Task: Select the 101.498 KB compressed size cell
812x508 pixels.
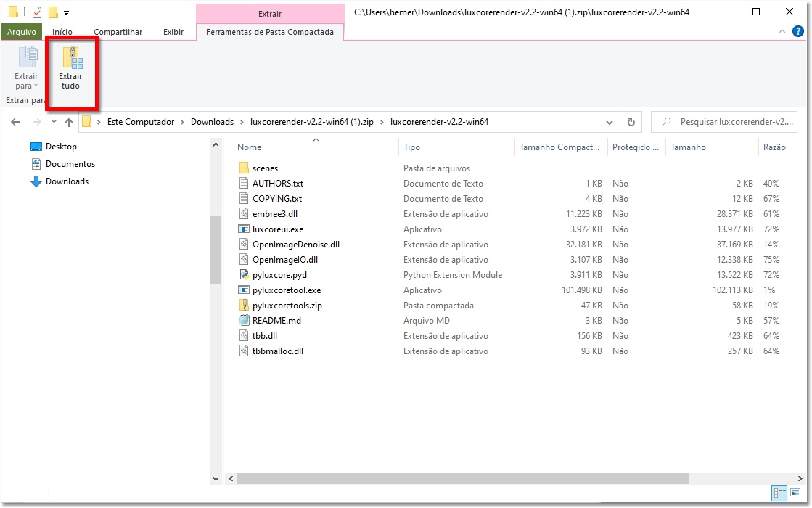Action: click(581, 290)
